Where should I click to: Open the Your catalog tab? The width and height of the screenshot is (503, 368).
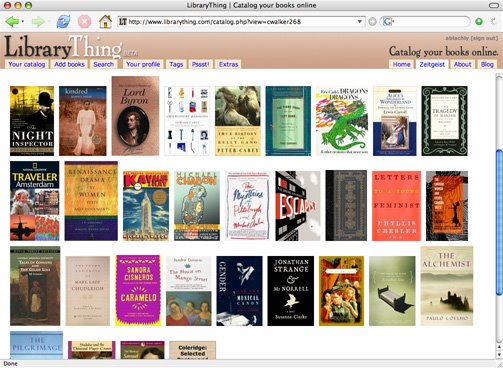point(27,64)
